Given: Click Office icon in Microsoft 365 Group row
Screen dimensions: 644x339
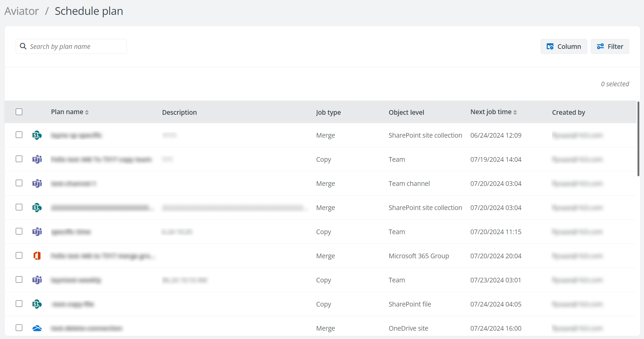Looking at the screenshot, I should coord(37,256).
